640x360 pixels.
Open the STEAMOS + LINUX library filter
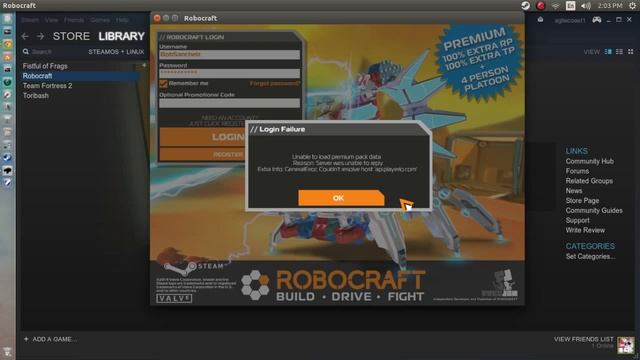[116, 52]
